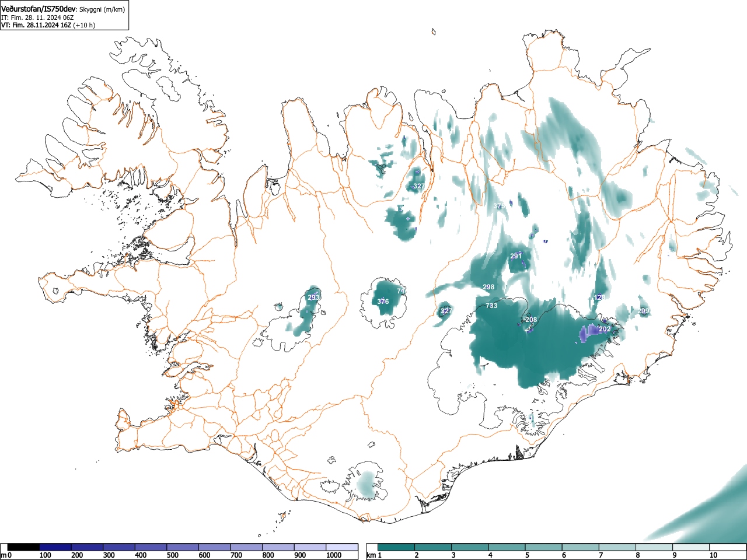Click the 208 visibility value on the map

531,320
